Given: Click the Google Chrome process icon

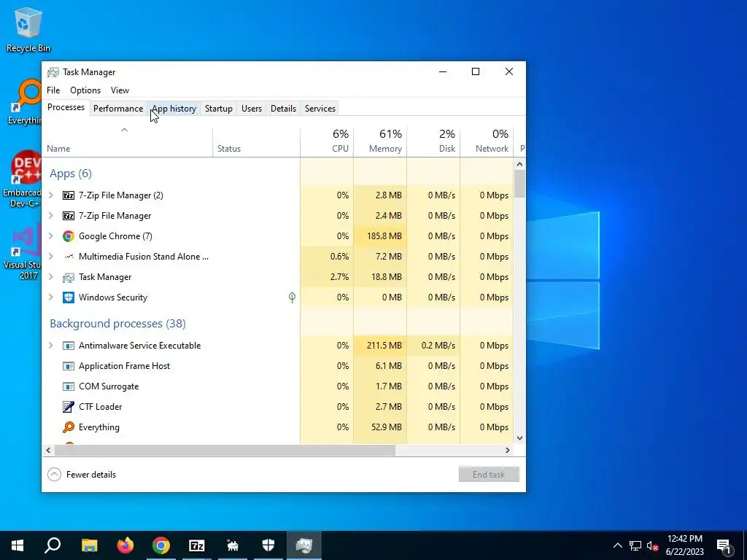Looking at the screenshot, I should (x=69, y=236).
